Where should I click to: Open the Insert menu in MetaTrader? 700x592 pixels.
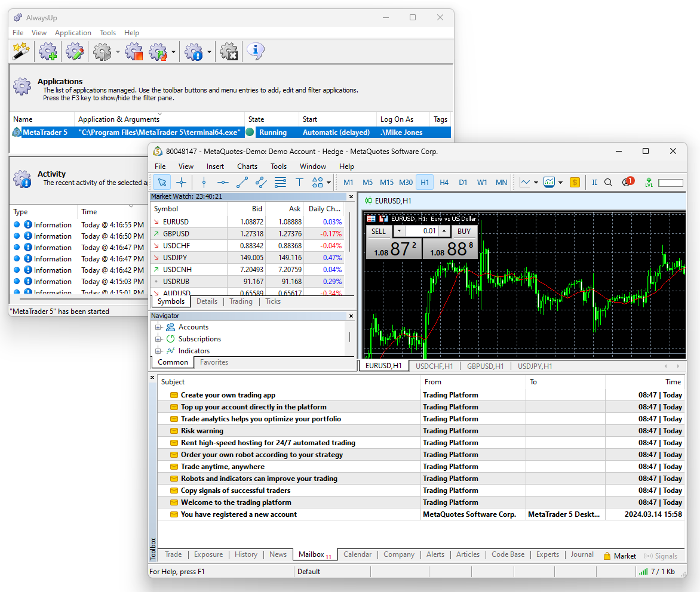[x=215, y=166]
